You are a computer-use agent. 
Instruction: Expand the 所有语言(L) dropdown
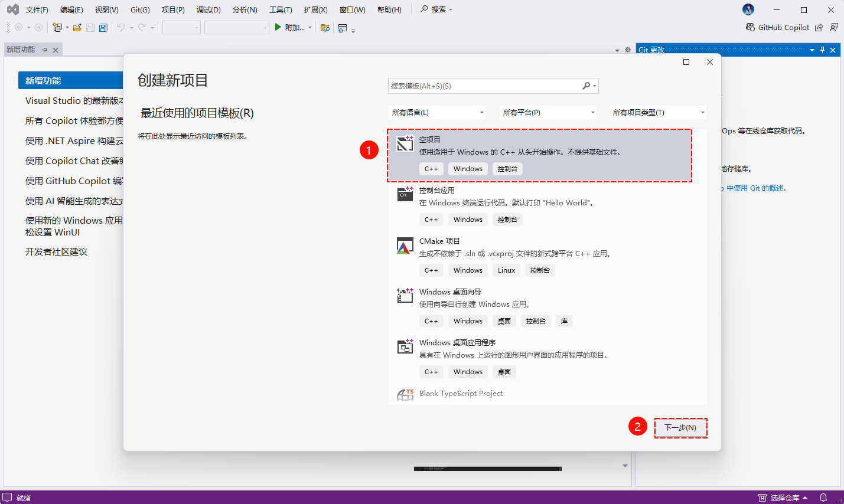437,113
